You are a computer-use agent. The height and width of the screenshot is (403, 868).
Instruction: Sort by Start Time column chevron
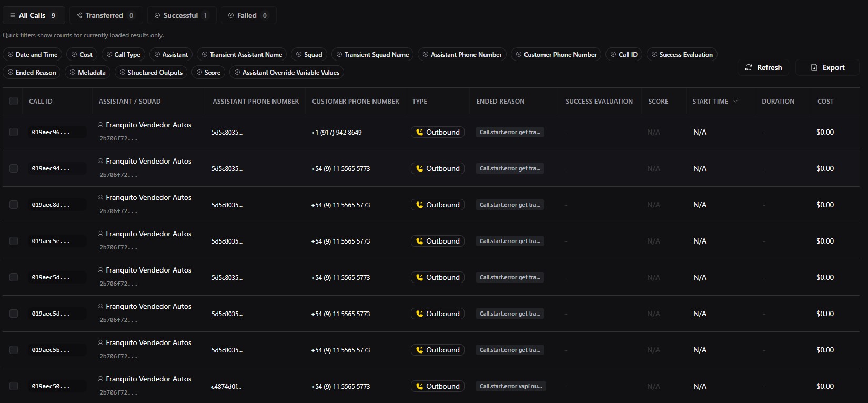pos(735,101)
